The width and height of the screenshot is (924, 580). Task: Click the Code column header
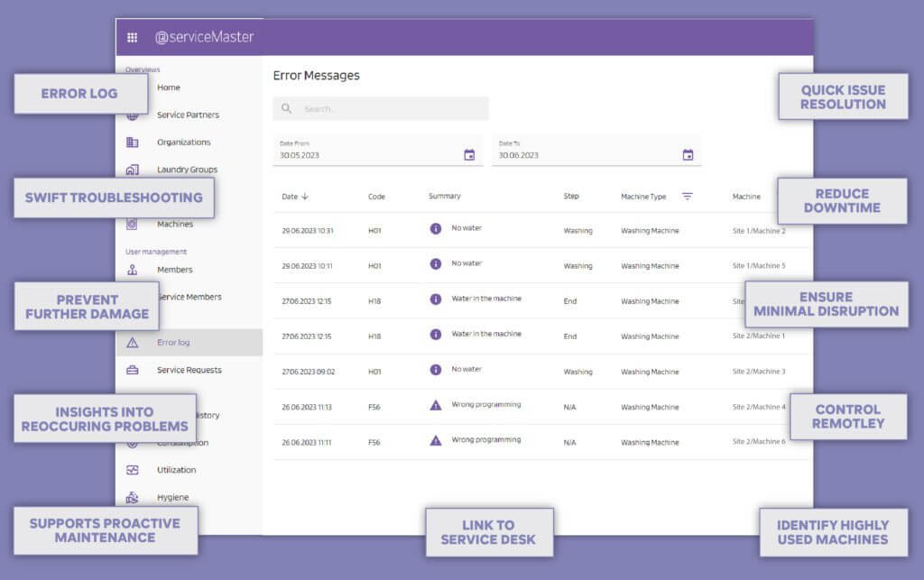pos(376,197)
